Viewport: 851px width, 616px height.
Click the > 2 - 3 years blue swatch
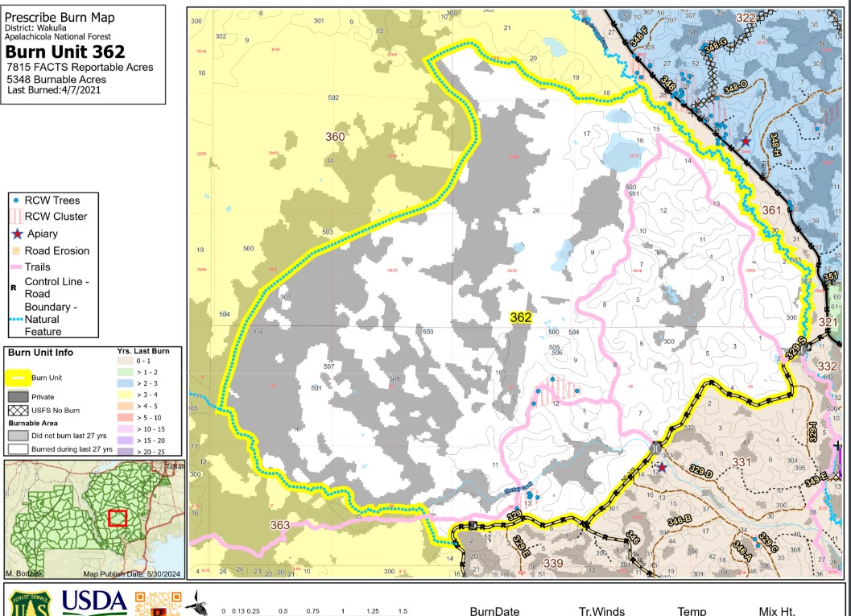coord(123,384)
